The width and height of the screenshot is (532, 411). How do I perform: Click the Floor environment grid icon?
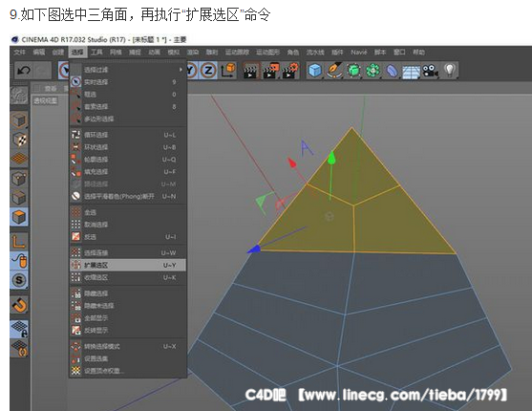point(411,71)
